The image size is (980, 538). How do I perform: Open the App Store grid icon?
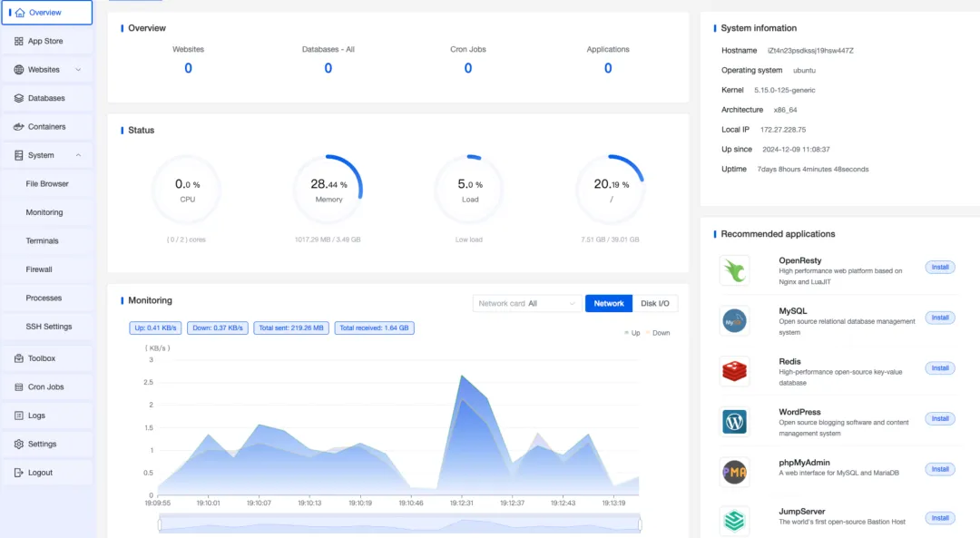[19, 41]
